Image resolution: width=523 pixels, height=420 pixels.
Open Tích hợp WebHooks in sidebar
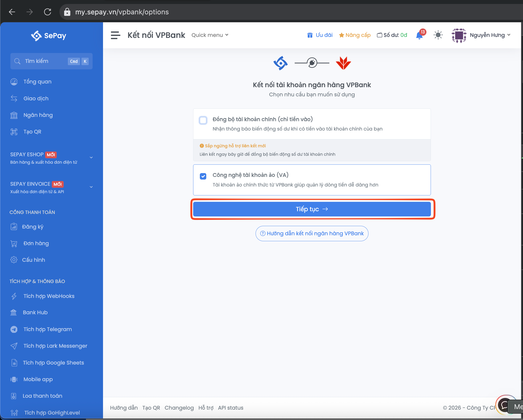pyautogui.click(x=49, y=296)
